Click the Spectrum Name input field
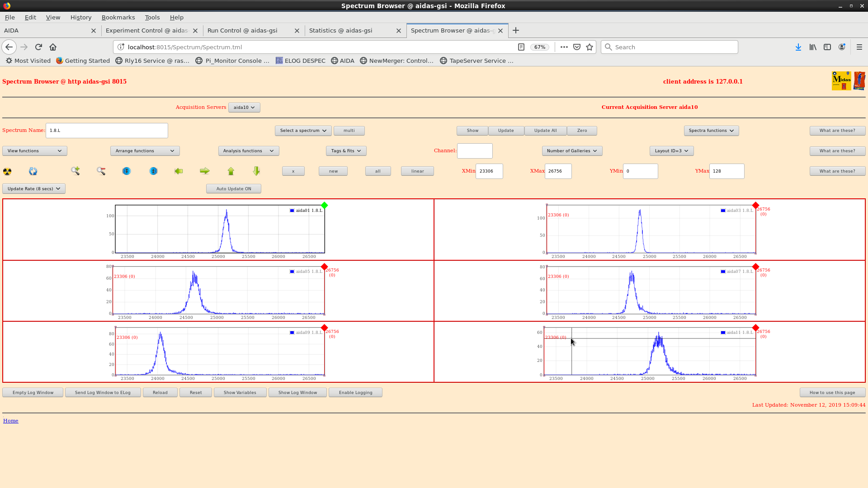Screen dimensions: 868x488 click(x=107, y=131)
